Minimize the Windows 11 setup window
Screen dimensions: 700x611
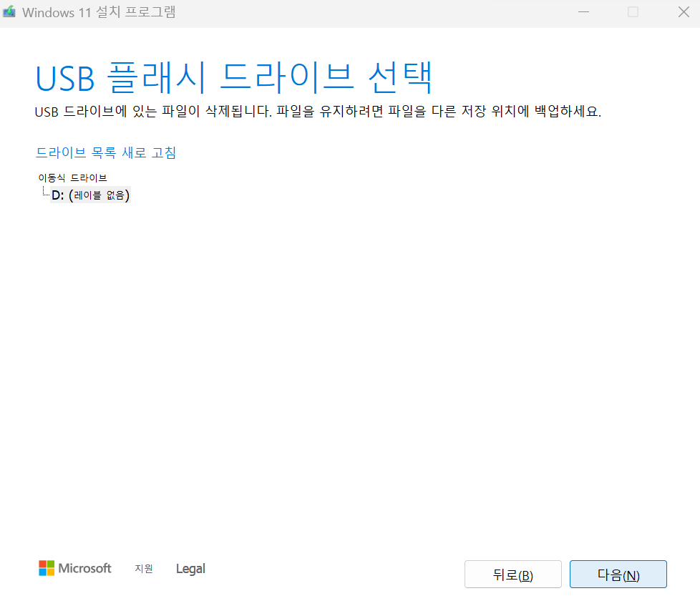(583, 12)
